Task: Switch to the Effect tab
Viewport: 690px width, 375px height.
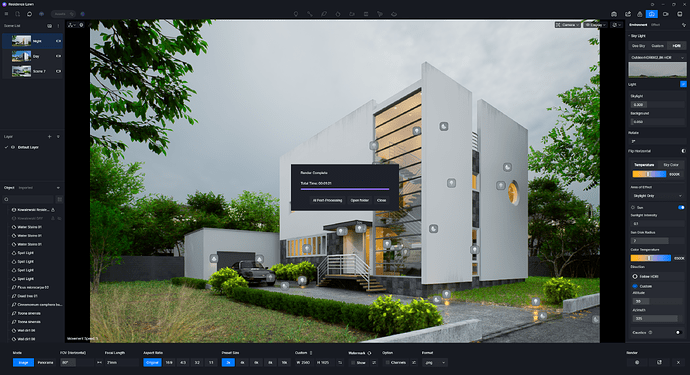Action: point(655,25)
